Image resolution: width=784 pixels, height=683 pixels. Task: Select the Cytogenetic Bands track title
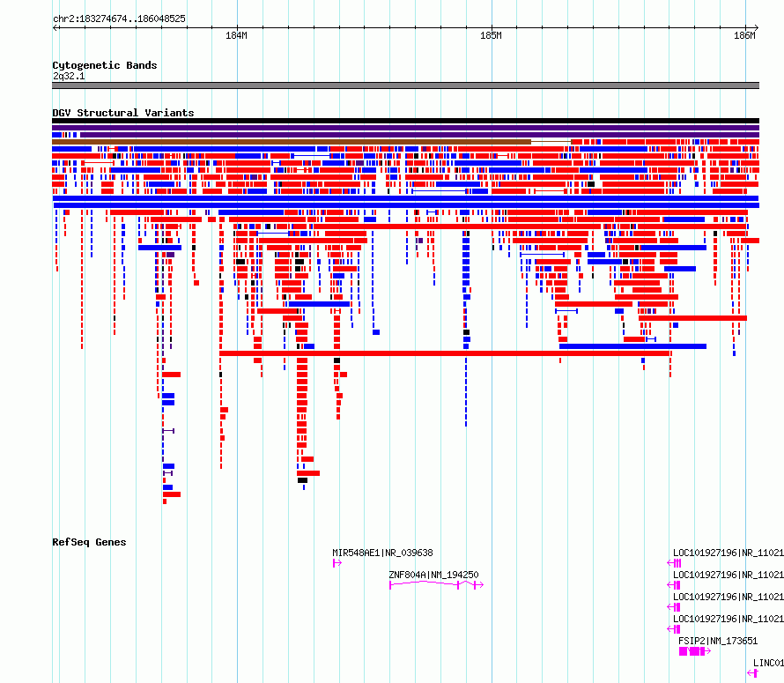pyautogui.click(x=105, y=65)
